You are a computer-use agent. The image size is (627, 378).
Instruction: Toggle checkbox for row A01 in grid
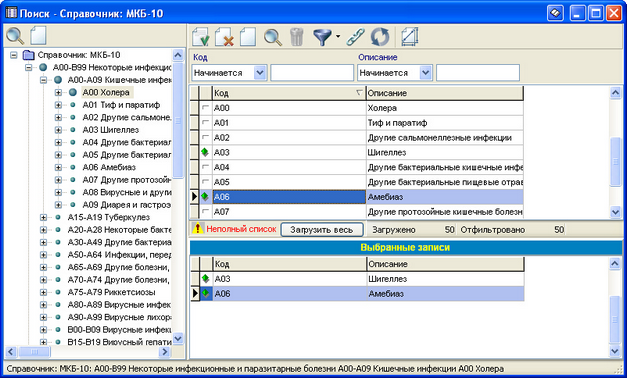coord(206,122)
